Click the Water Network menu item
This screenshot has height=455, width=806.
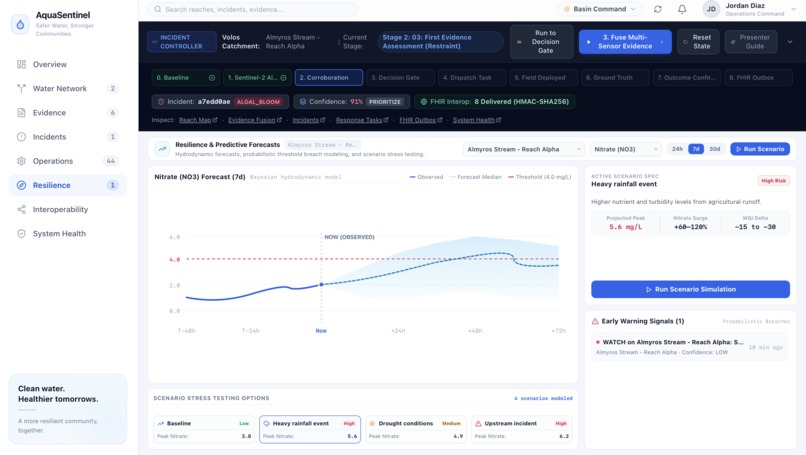point(68,88)
